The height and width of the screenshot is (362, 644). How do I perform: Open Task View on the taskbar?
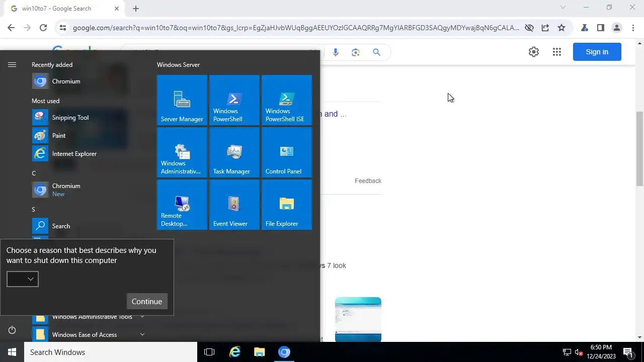click(x=209, y=352)
